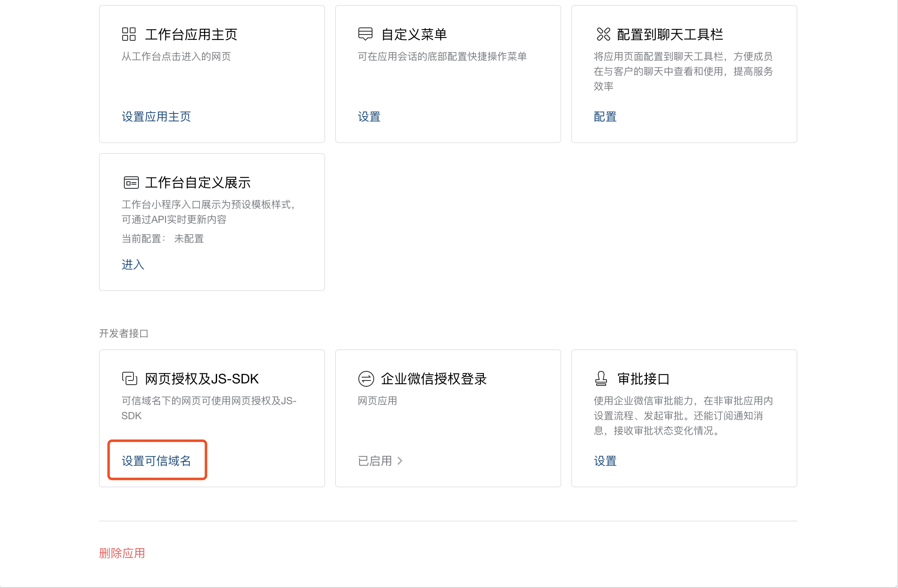Click 进入 under 工作台自定义展示
The height and width of the screenshot is (588, 898).
[x=133, y=264]
